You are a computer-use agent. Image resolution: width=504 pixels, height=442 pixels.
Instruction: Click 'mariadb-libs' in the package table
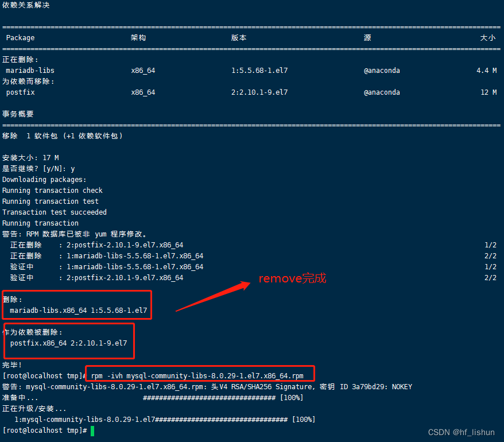[30, 71]
